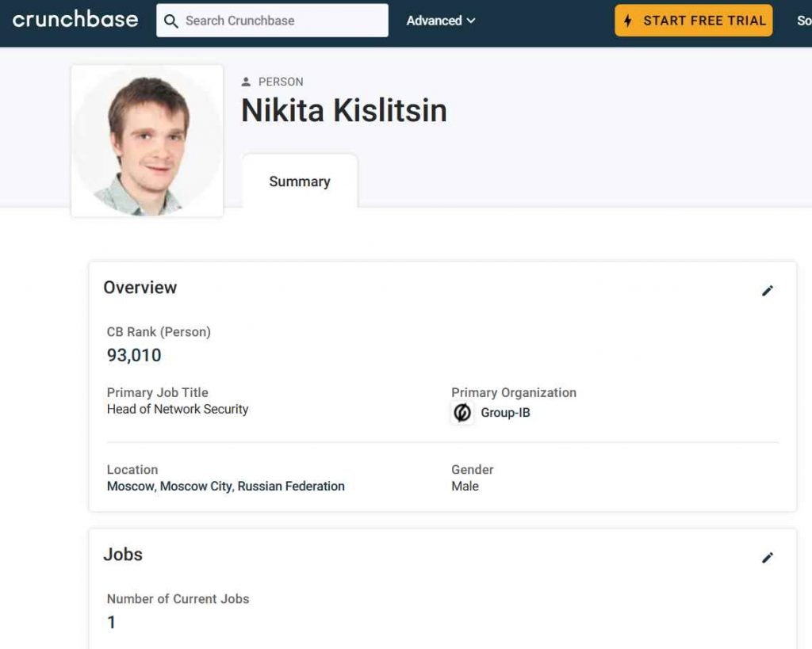Click the 'CB Rank (Person)' label

coord(159,332)
